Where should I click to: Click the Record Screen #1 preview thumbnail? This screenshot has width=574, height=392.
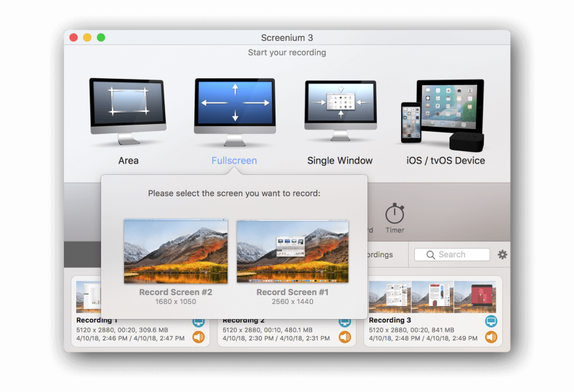293,251
